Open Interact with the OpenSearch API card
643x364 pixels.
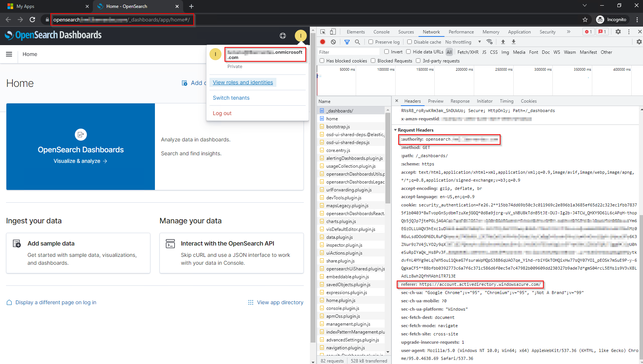coord(232,253)
